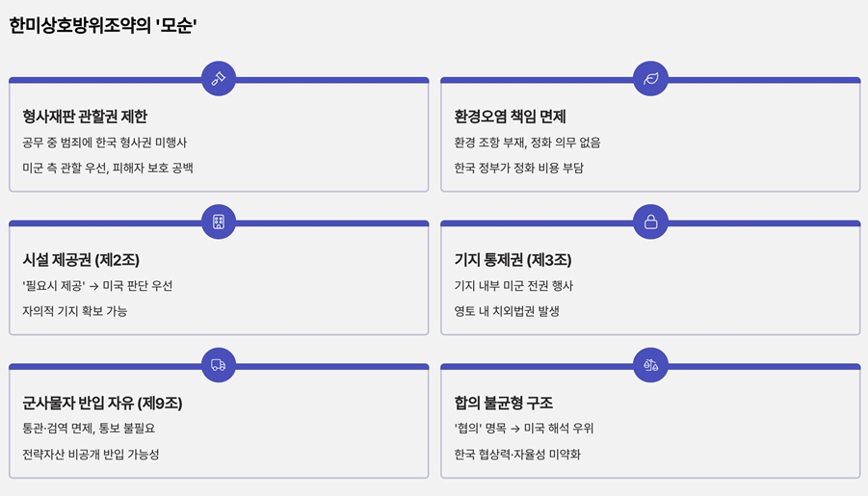Select the 형사재판 관할권 제한 heading
The height and width of the screenshot is (496, 868).
coord(85,117)
